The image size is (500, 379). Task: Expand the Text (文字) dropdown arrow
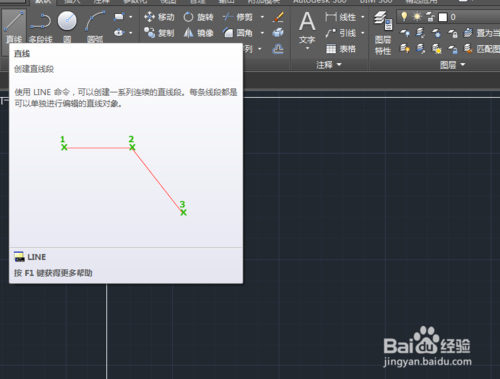307,49
